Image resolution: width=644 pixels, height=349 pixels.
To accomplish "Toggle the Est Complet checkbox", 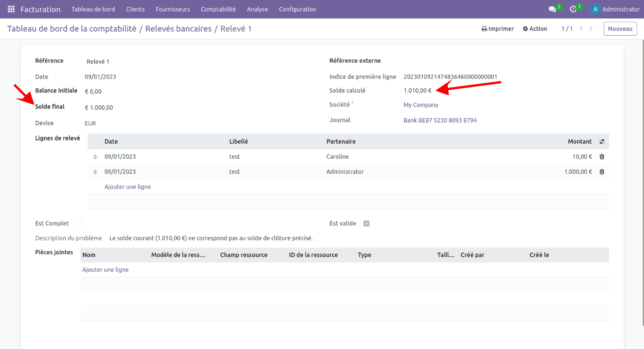I will click(x=79, y=224).
